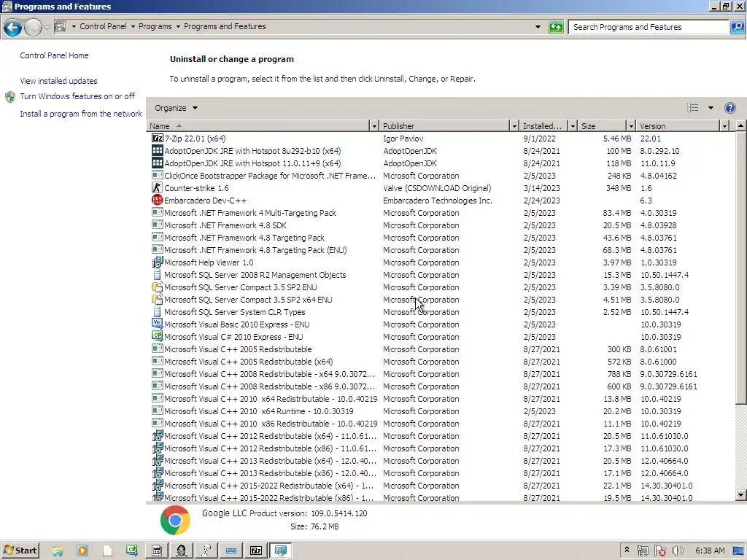Sort by the Version column header

678,125
